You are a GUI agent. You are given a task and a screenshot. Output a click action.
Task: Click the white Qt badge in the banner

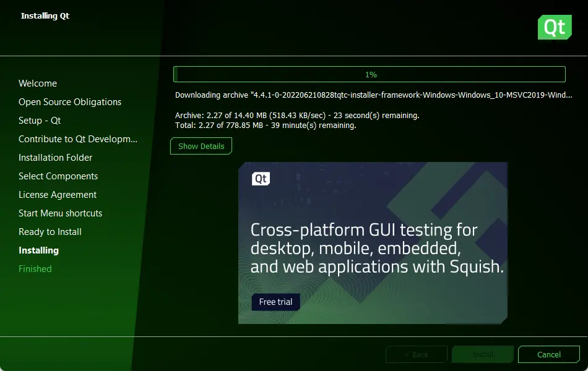(261, 178)
